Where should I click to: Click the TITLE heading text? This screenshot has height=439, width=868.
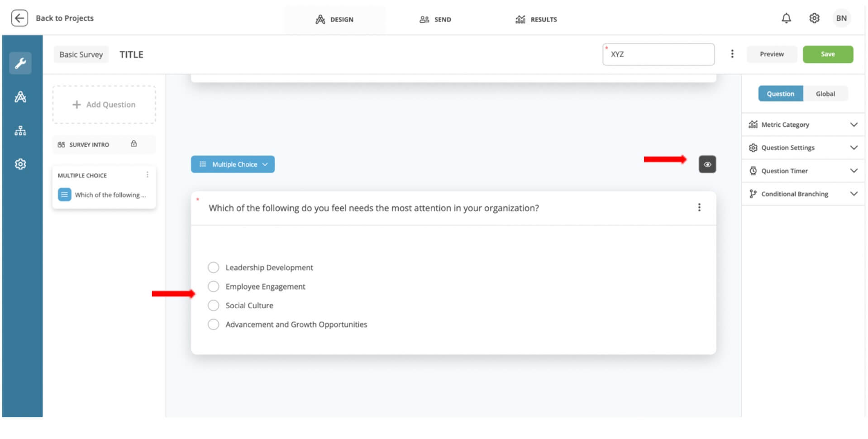[x=131, y=54]
